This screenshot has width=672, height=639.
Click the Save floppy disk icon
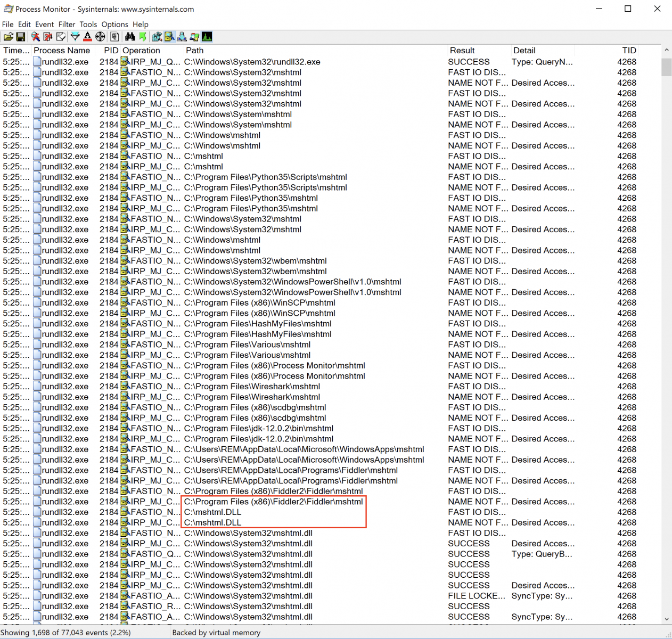point(21,37)
